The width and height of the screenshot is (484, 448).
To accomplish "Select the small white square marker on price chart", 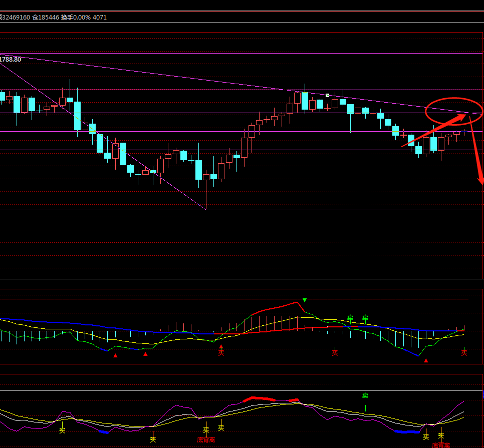I will (328, 96).
